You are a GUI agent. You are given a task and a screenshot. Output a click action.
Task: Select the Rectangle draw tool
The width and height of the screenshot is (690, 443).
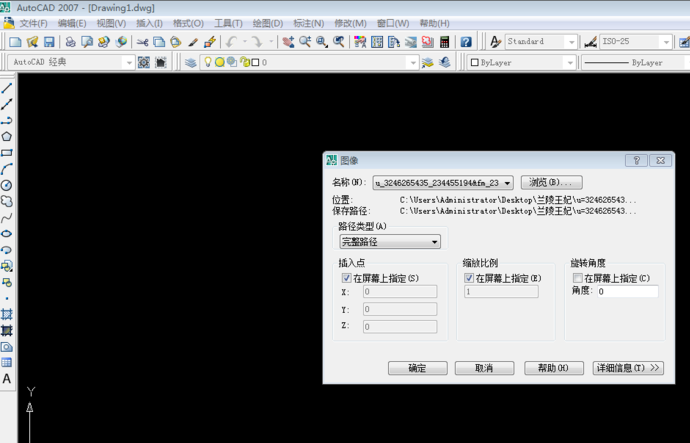[x=7, y=153]
